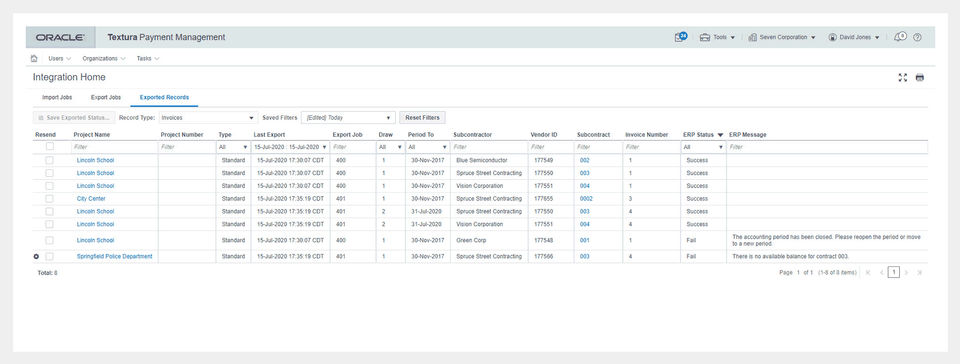Click the Subcontractor filter field
This screenshot has height=364, width=960.
[489, 147]
